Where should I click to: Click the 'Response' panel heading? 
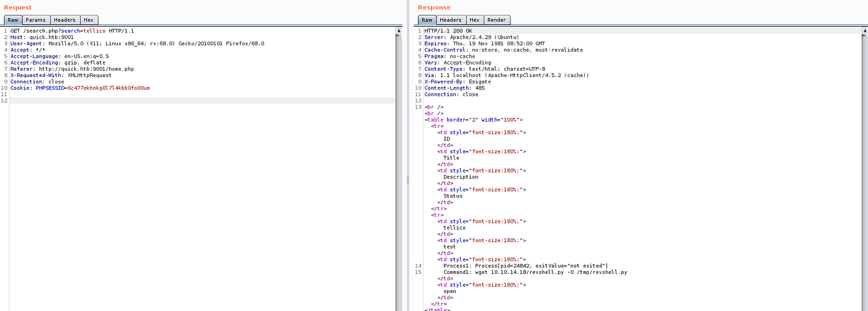click(x=434, y=7)
